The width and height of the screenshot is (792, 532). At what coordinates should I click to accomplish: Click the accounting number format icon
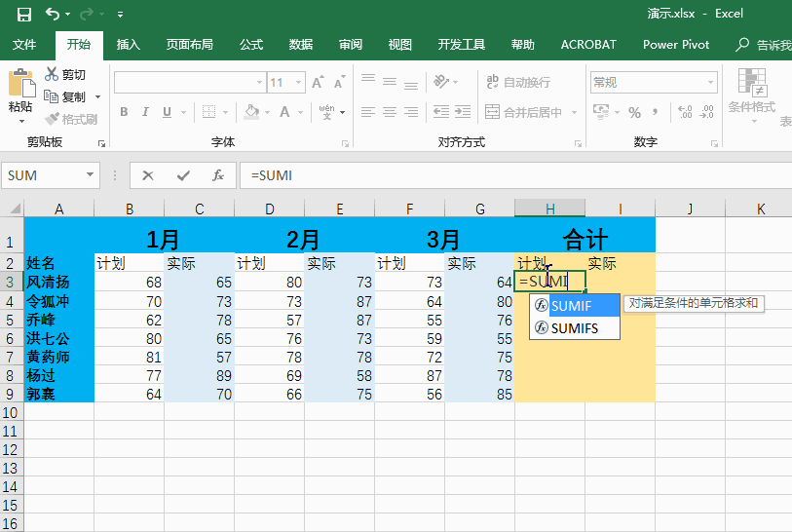(x=600, y=112)
